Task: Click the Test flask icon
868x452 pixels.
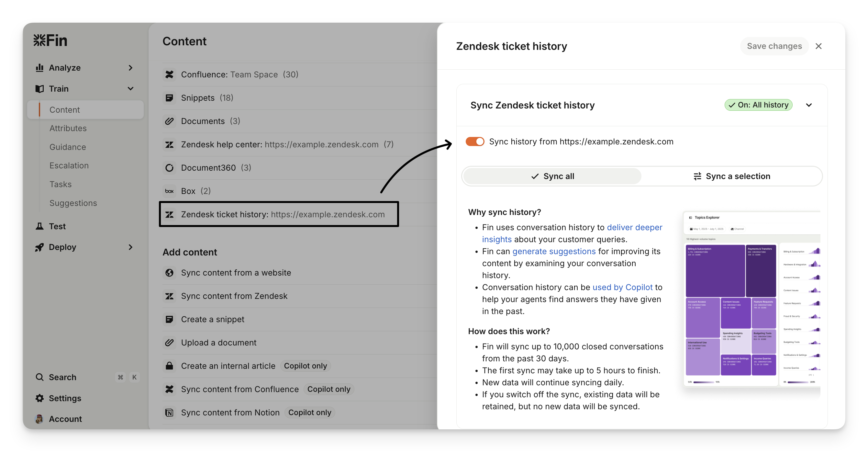Action: point(40,226)
